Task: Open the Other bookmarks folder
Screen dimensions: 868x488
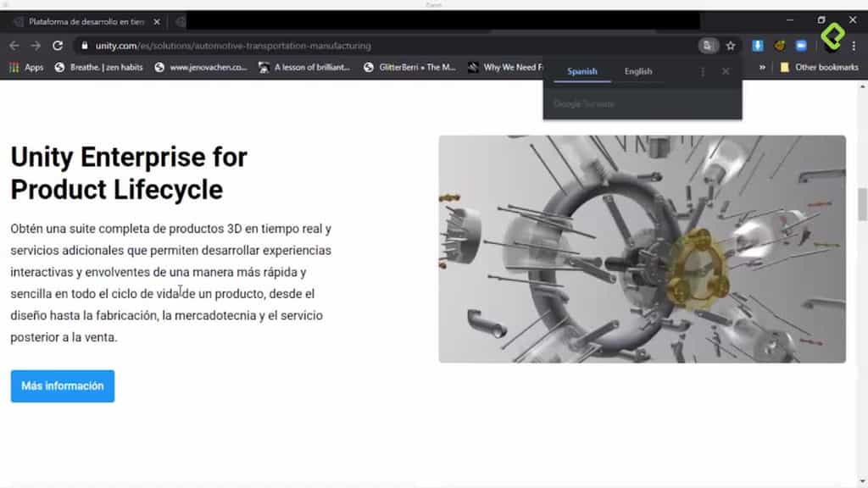Action: 819,68
